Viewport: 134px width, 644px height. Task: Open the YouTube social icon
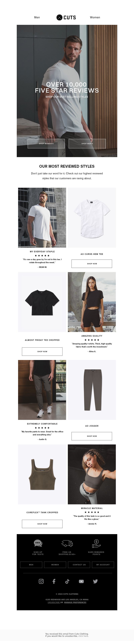[x=81, y=581]
